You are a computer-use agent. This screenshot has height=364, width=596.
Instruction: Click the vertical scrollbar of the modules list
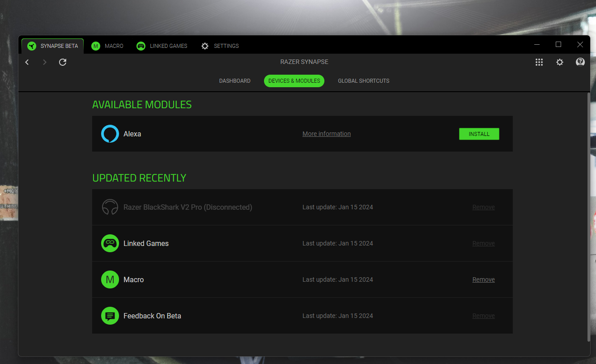click(x=588, y=217)
